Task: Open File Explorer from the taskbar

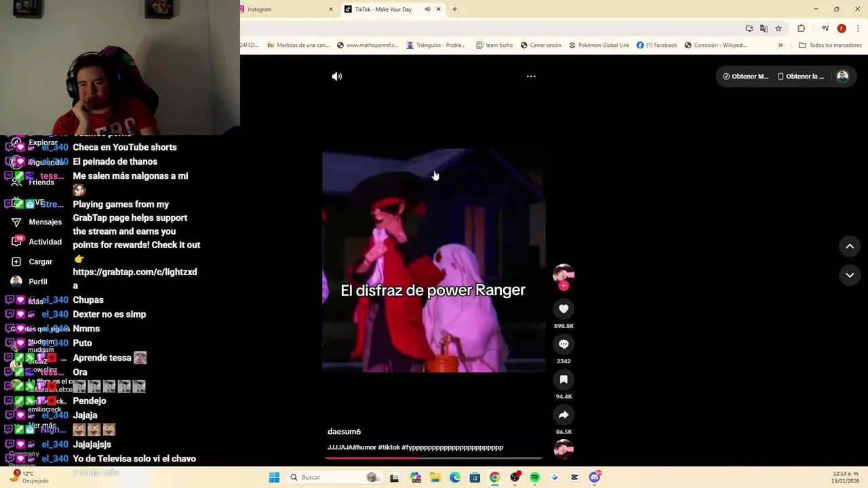Action: click(435, 477)
